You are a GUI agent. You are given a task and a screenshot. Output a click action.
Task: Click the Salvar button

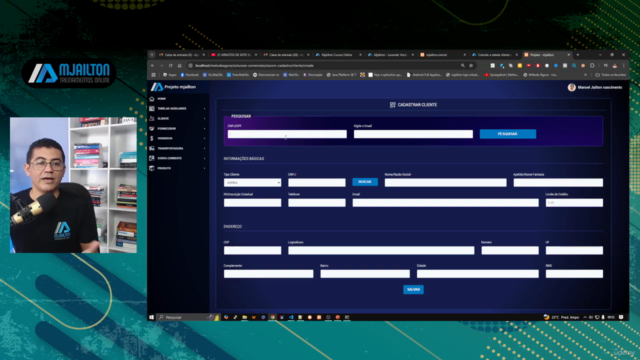[x=413, y=289]
